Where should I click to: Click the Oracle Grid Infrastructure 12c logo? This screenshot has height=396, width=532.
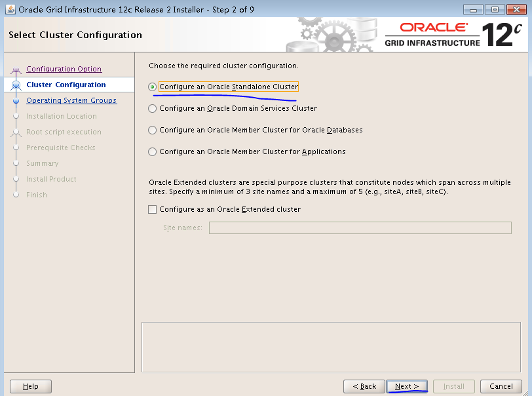click(453, 34)
